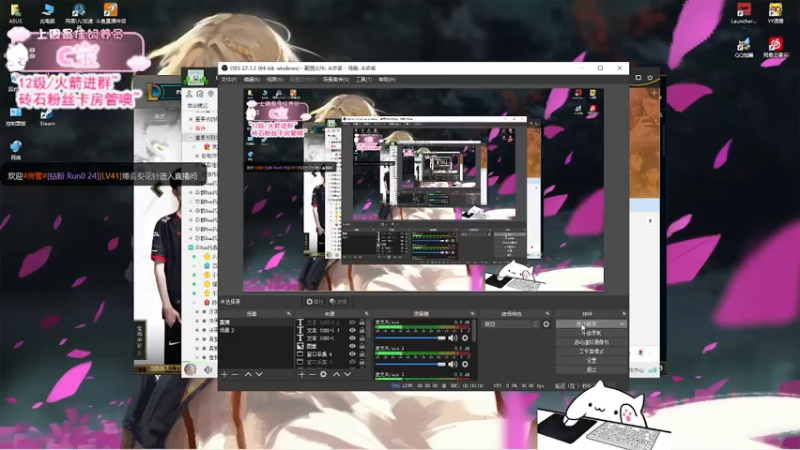The image size is (800, 450).
Task: Open settings gear for second mixer channel
Action: (x=465, y=364)
